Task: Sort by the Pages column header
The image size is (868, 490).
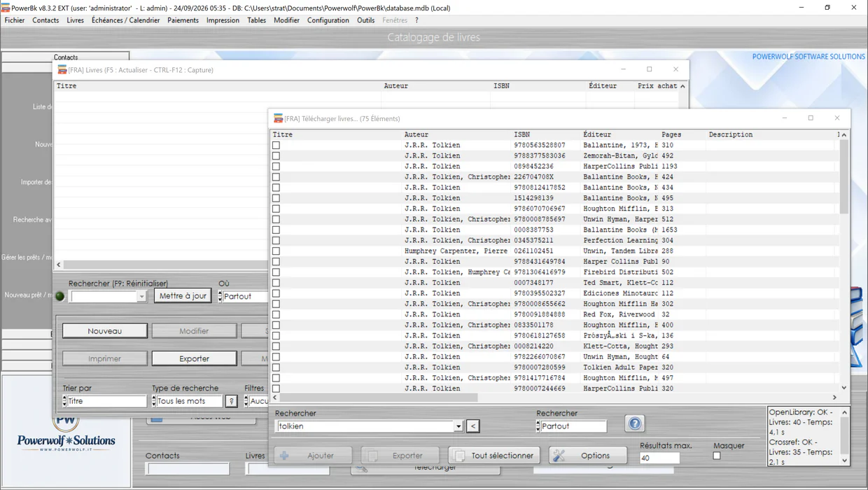Action: click(x=671, y=134)
